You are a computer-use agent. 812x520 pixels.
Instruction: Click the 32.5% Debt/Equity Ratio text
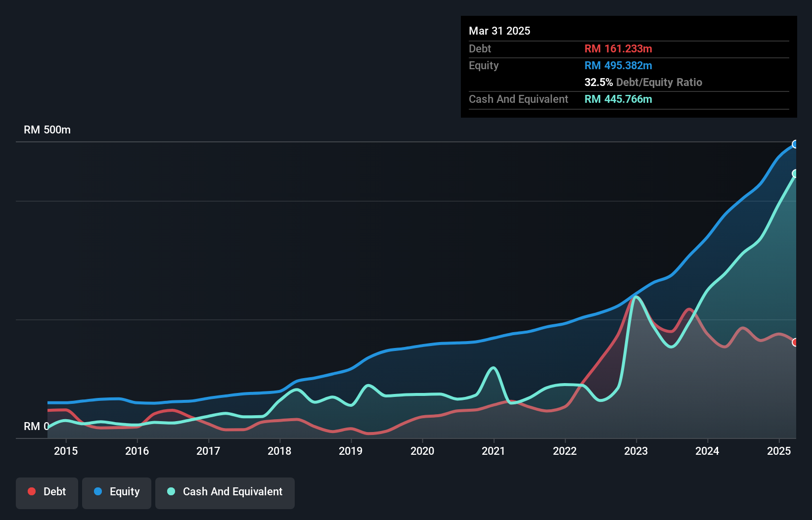643,83
